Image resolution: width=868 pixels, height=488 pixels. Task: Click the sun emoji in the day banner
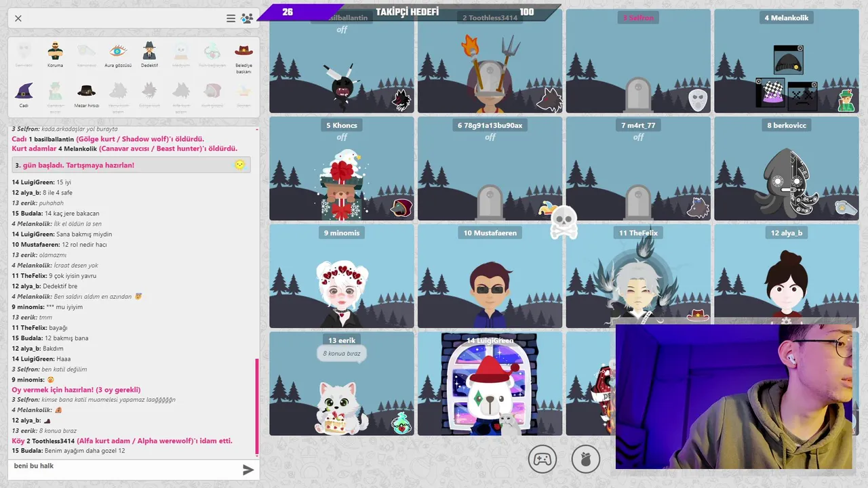239,165
